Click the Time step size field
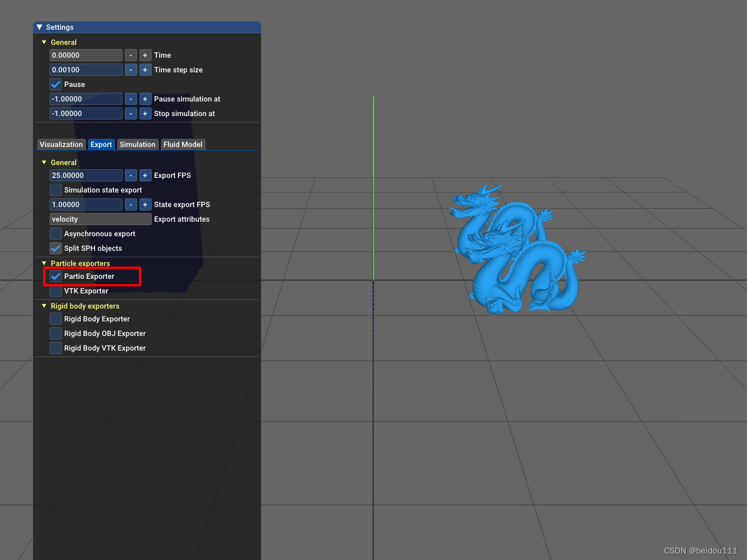 click(86, 70)
